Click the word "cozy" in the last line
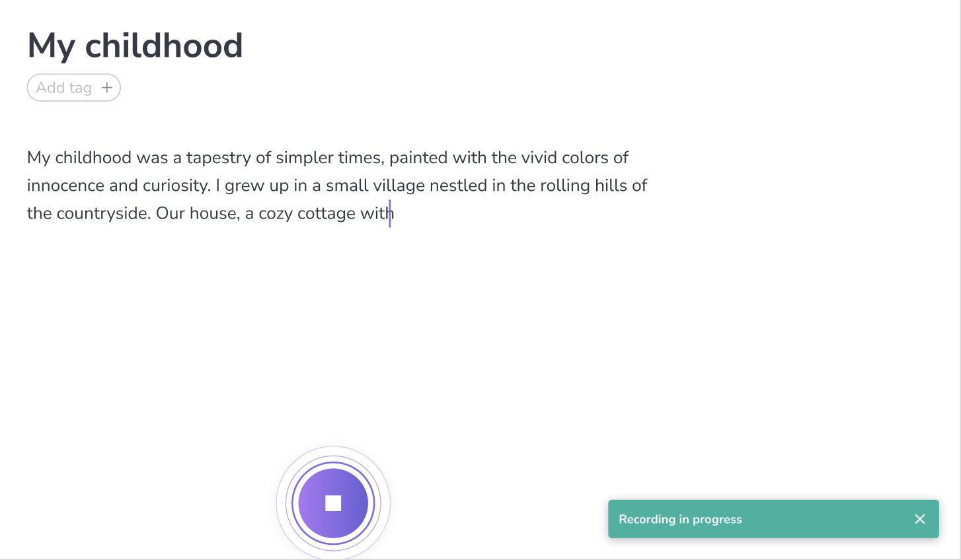The width and height of the screenshot is (961, 560). click(275, 213)
